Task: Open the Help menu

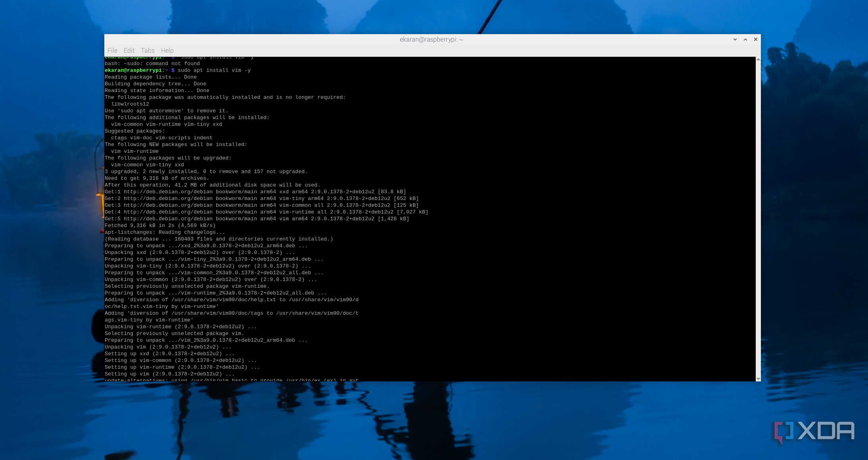Action: (x=167, y=50)
